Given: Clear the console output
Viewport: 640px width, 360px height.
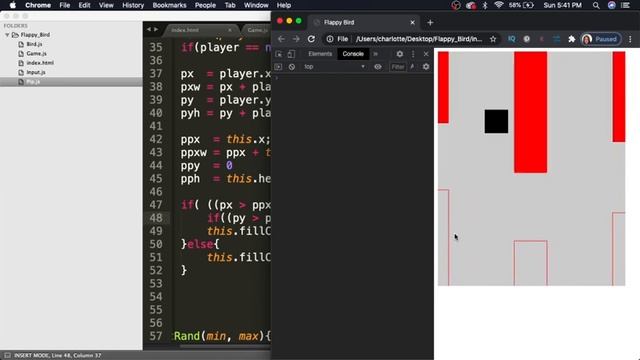Looking at the screenshot, I should (291, 67).
